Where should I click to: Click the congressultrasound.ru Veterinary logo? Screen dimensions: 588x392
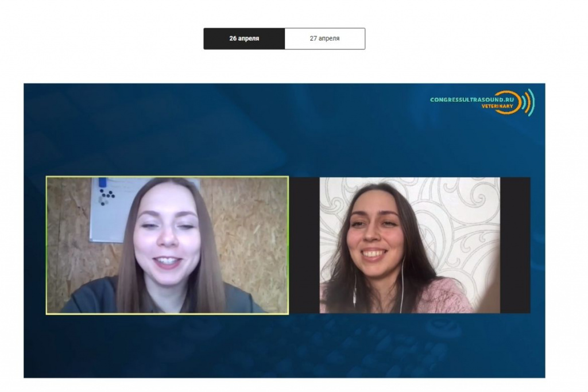click(x=482, y=102)
